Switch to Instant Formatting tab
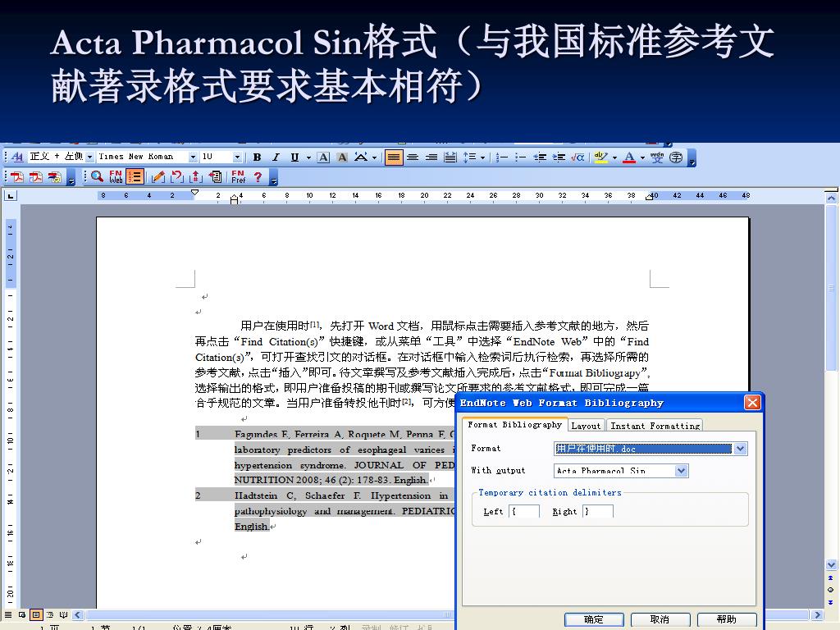Image resolution: width=840 pixels, height=630 pixels. pos(655,426)
